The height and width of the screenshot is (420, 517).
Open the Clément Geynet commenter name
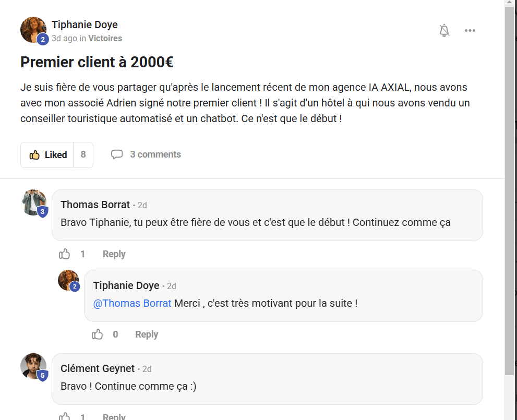click(x=98, y=368)
